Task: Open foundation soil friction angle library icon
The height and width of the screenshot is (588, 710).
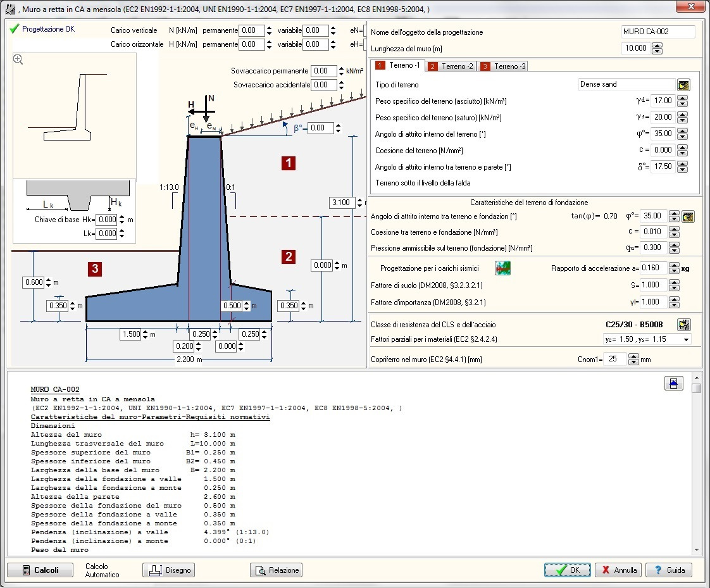Action: [x=688, y=216]
